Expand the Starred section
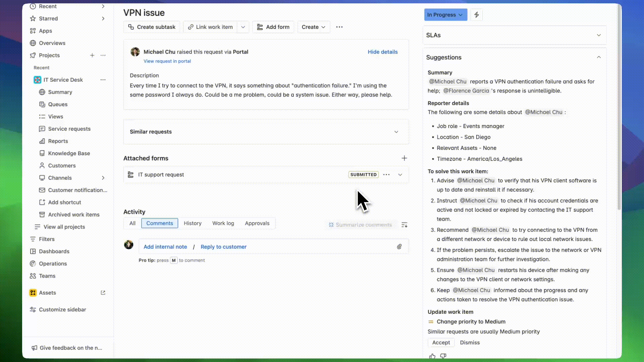Screen dimensions: 644x362 pyautogui.click(x=103, y=18)
